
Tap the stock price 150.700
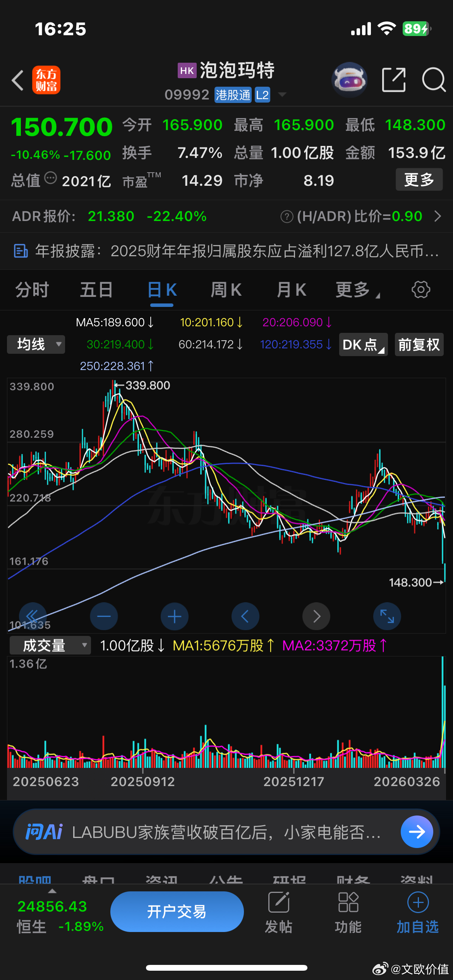62,127
